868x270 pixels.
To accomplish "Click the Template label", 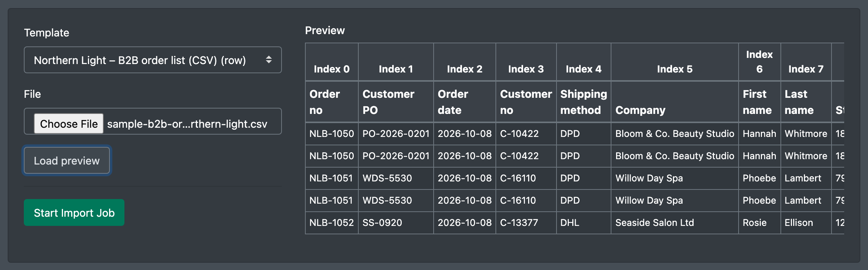I will pos(46,33).
